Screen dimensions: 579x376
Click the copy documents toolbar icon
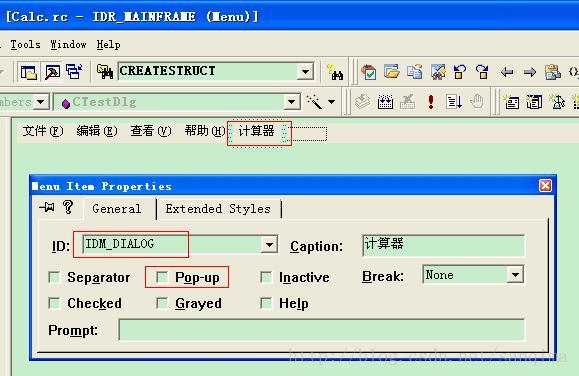(415, 71)
